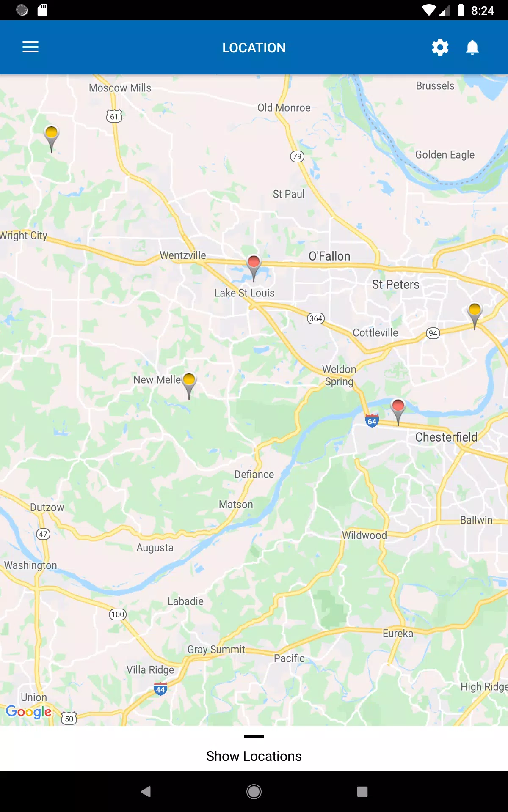The image size is (508, 812).
Task: Tap the Android home button
Action: pyautogui.click(x=254, y=792)
